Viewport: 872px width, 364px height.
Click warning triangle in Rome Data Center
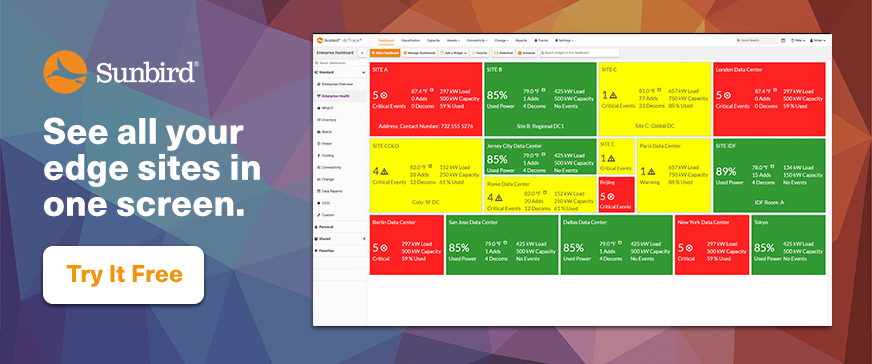(499, 198)
